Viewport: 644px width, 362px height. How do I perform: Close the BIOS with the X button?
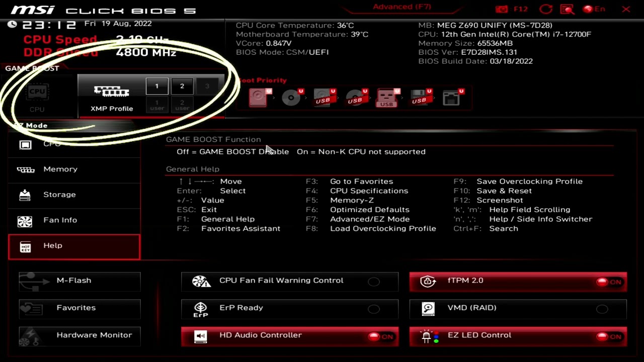(626, 9)
